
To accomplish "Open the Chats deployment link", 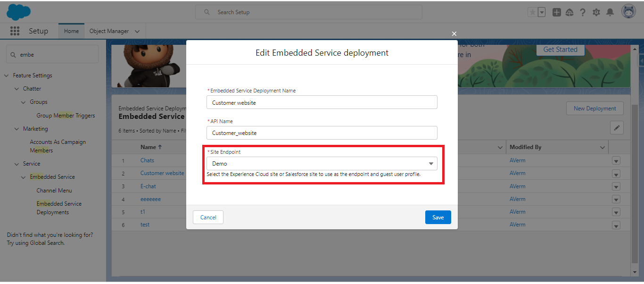I will pos(147,160).
